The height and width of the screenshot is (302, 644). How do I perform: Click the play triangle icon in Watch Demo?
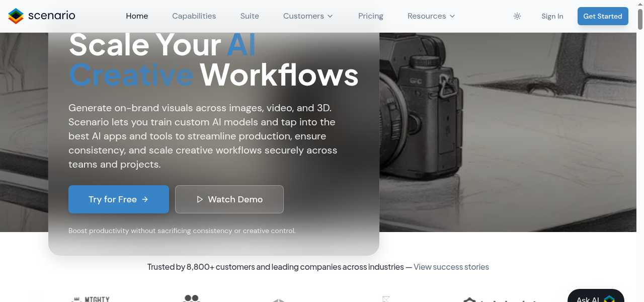pyautogui.click(x=200, y=199)
